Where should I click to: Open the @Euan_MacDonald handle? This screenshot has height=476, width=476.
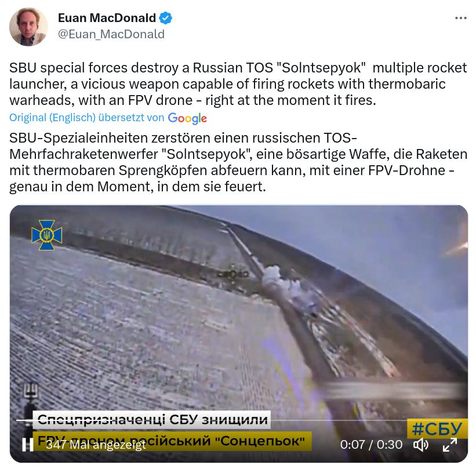point(111,34)
